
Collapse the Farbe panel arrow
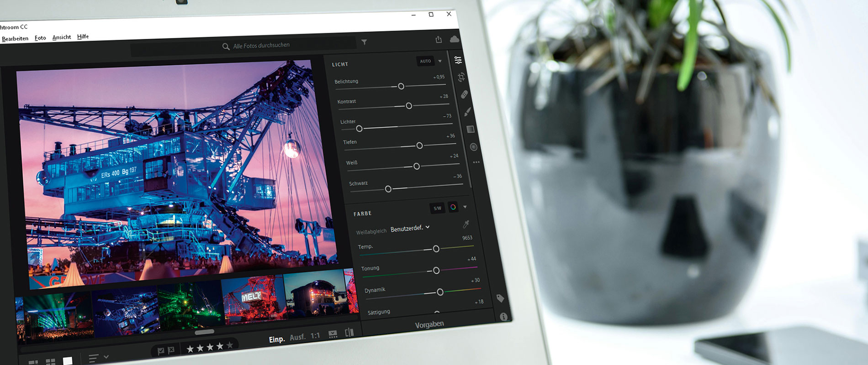465,207
